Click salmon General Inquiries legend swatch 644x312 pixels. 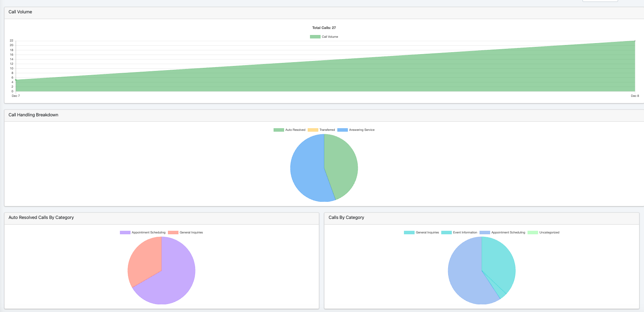tap(173, 232)
